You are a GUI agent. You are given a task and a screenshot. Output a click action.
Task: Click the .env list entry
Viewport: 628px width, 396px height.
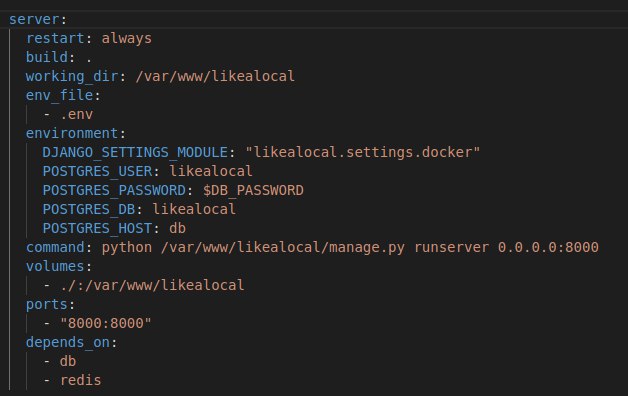coord(76,115)
